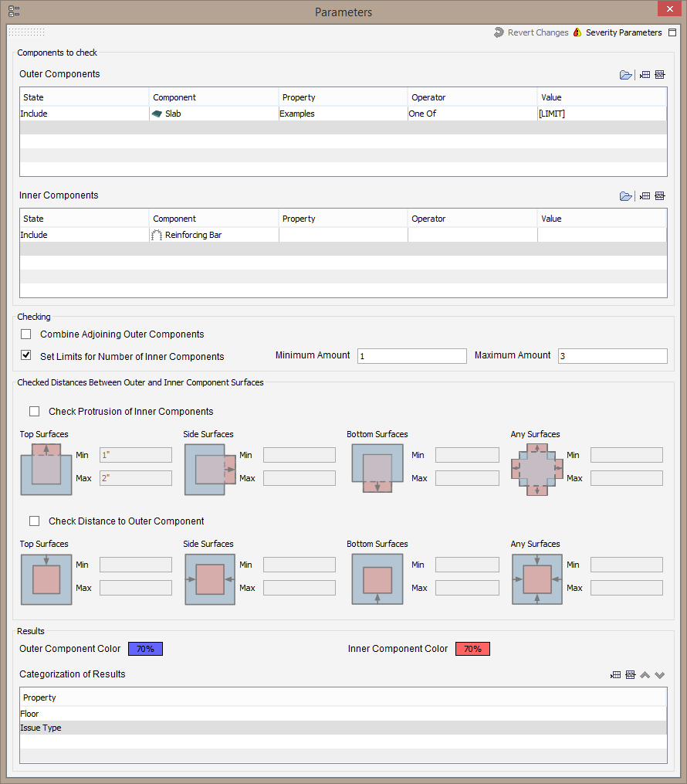Select Include state in Inner Components row
The image size is (687, 784).
point(84,235)
